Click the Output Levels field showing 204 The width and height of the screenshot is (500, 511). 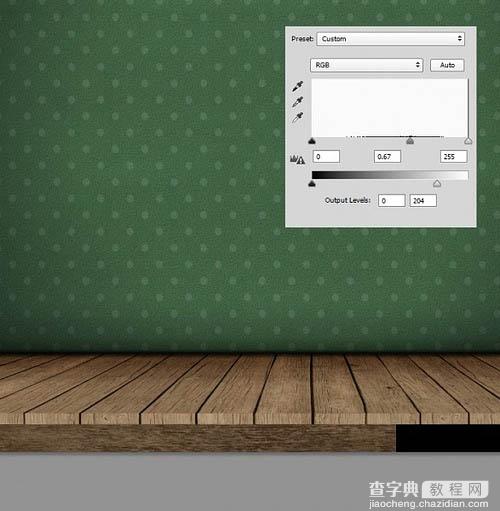click(x=423, y=201)
